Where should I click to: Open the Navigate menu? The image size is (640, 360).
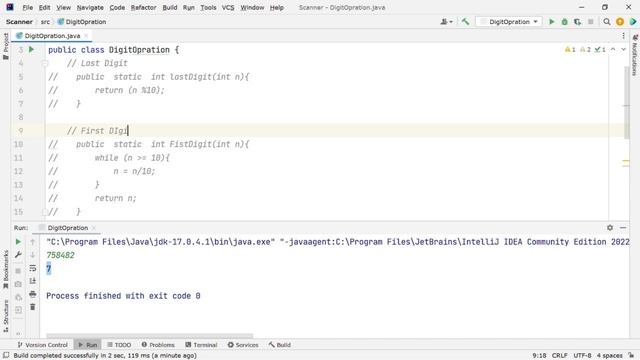click(90, 7)
